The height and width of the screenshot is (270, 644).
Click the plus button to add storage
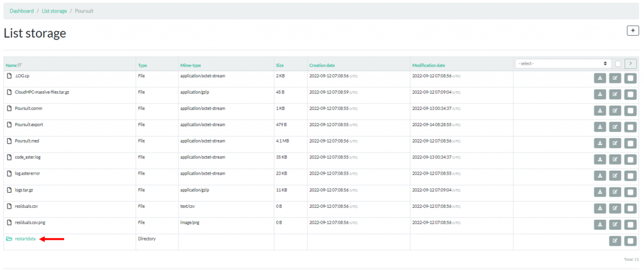[x=633, y=30]
